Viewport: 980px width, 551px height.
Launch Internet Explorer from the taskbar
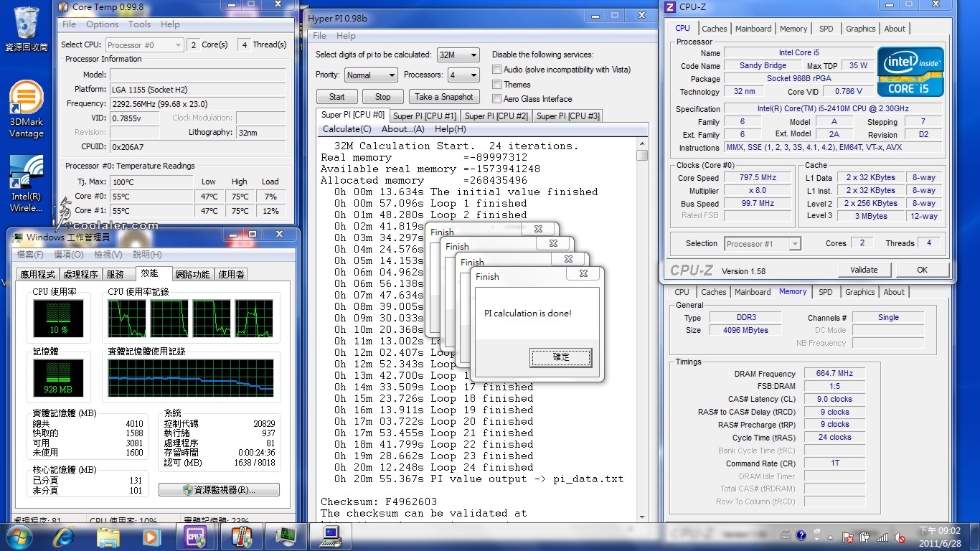(65, 537)
